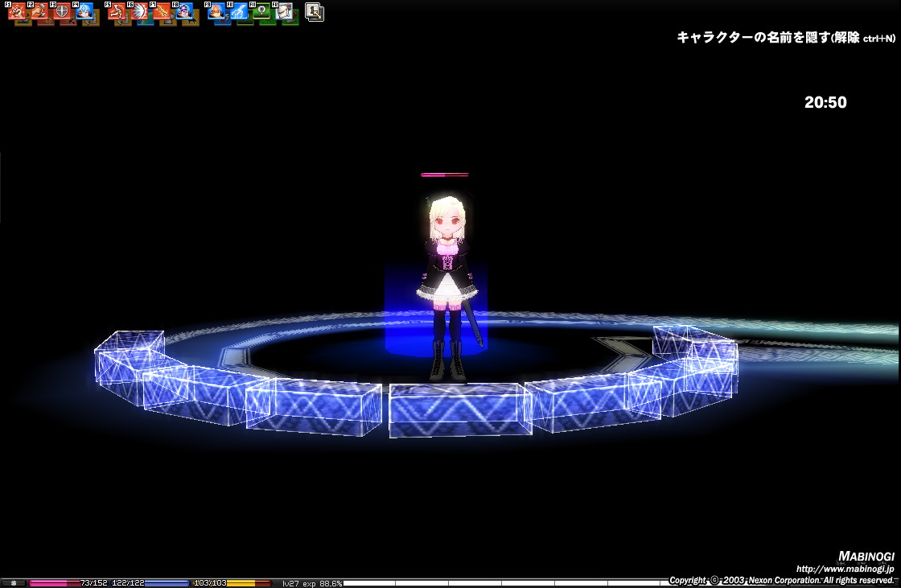This screenshot has width=901, height=588.
Task: Click the pink HP bar 73/152
Action: [68, 583]
